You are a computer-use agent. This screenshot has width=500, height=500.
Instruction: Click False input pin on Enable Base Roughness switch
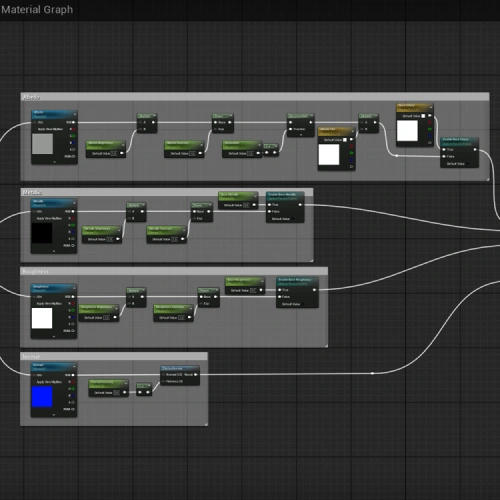pos(280,297)
